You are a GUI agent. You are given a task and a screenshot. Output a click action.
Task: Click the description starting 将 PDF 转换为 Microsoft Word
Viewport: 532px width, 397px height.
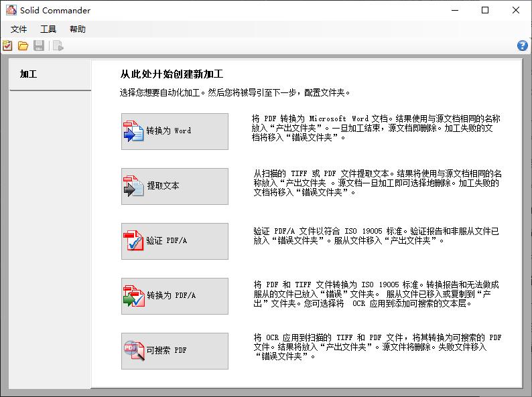point(376,128)
